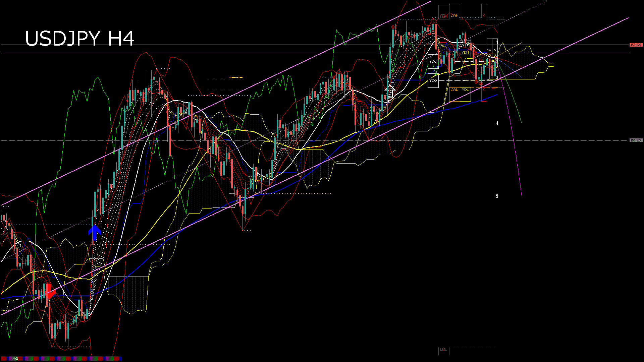Expand the YDH yellow label box

pos(465,53)
